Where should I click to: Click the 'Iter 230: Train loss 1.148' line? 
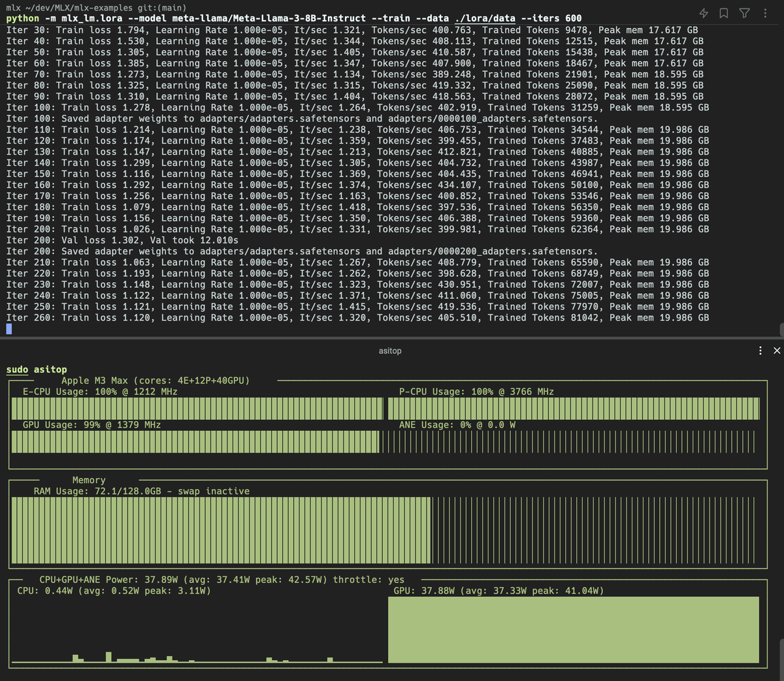(x=357, y=285)
